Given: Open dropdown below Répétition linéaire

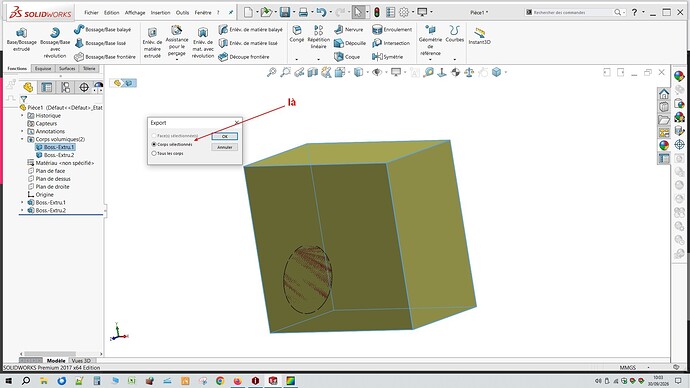Looking at the screenshot, I should [319, 59].
